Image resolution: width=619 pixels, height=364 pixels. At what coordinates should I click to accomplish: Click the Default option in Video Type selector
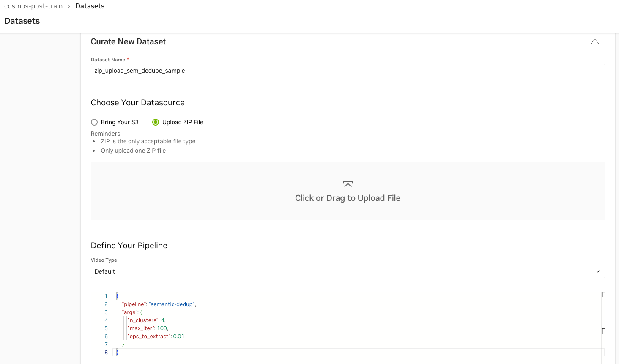point(105,271)
